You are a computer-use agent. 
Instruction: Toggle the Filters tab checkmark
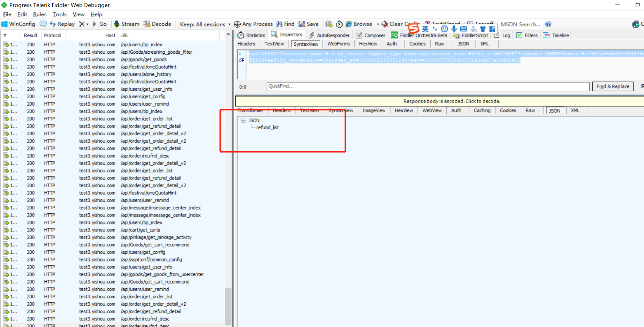pyautogui.click(x=519, y=35)
